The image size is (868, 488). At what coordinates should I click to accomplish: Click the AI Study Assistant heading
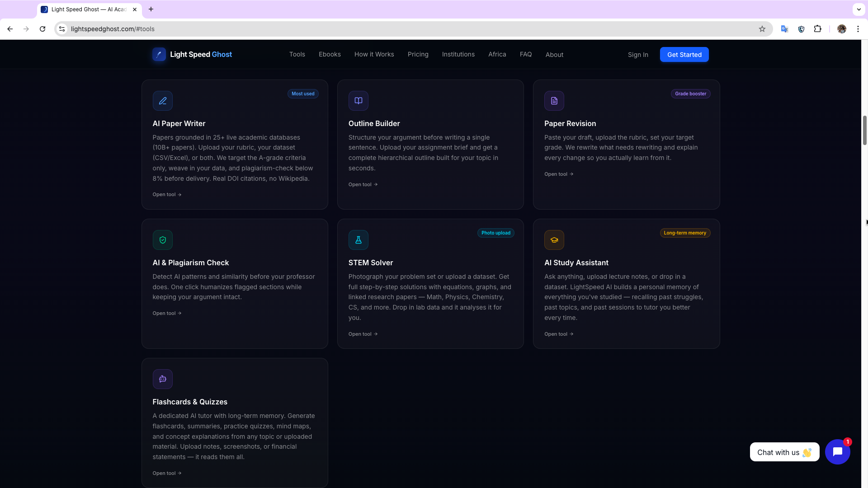pos(576,263)
